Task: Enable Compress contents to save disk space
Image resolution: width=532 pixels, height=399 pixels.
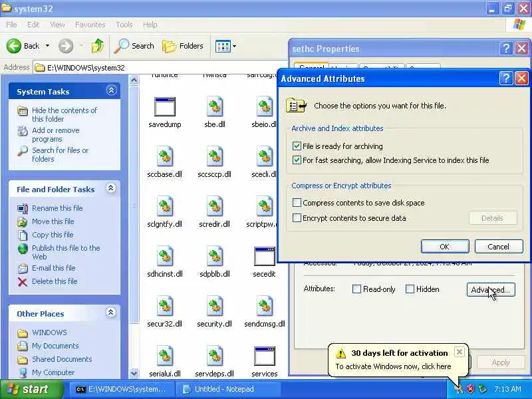Action: pyautogui.click(x=297, y=203)
